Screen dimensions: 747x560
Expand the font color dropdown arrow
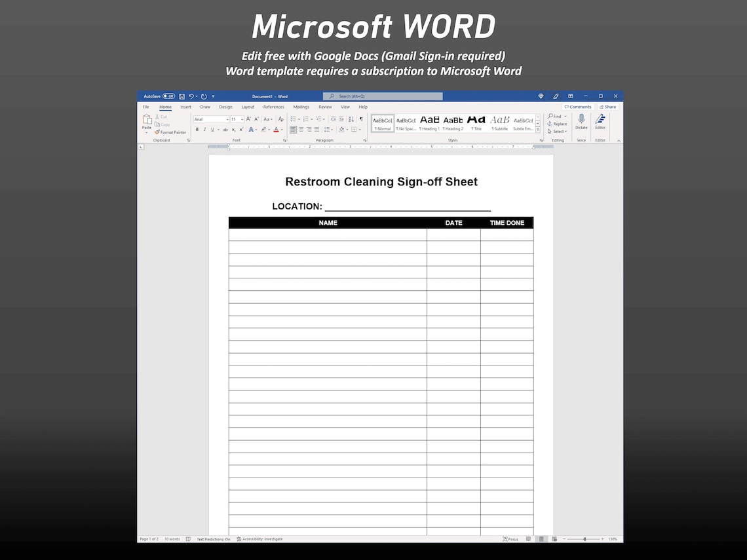(281, 130)
